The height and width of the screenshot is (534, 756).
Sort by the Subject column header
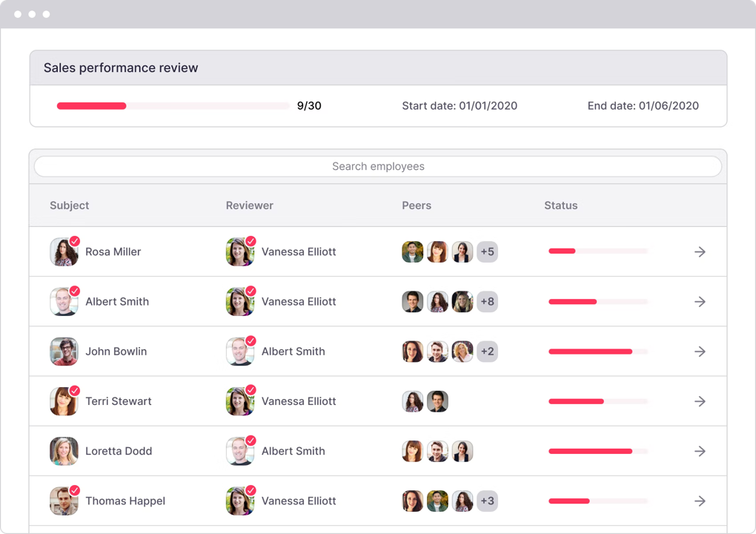(70, 205)
